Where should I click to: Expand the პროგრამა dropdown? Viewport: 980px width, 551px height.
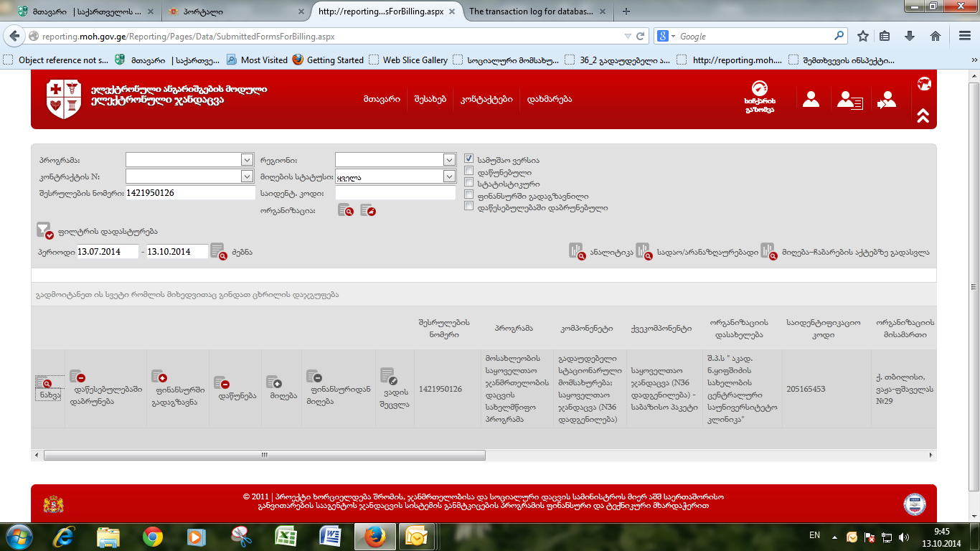[247, 160]
